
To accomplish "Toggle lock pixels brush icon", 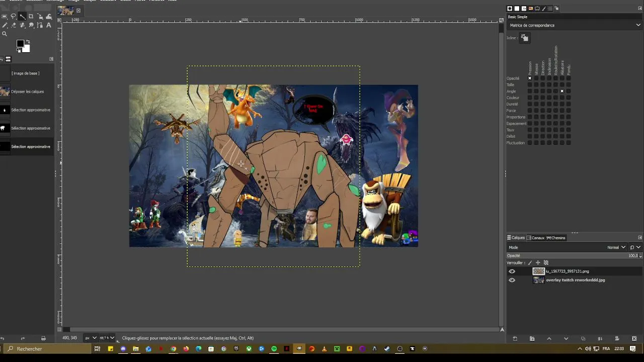I will point(530,262).
